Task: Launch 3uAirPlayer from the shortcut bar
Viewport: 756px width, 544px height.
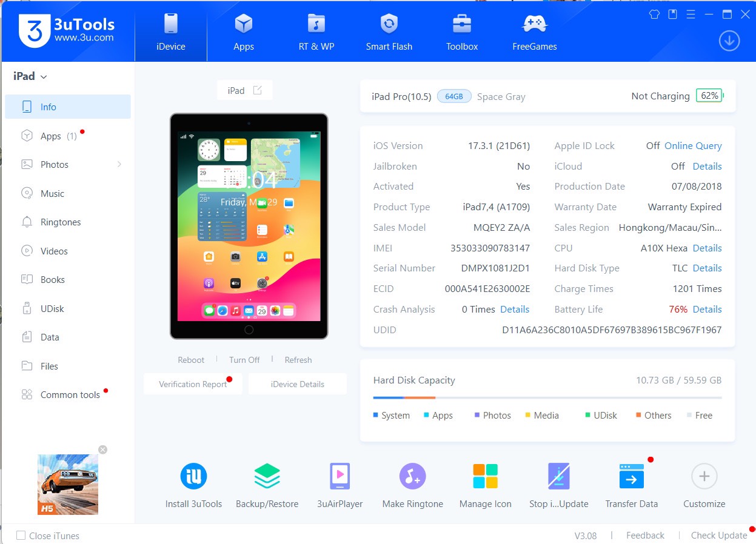Action: [340, 477]
